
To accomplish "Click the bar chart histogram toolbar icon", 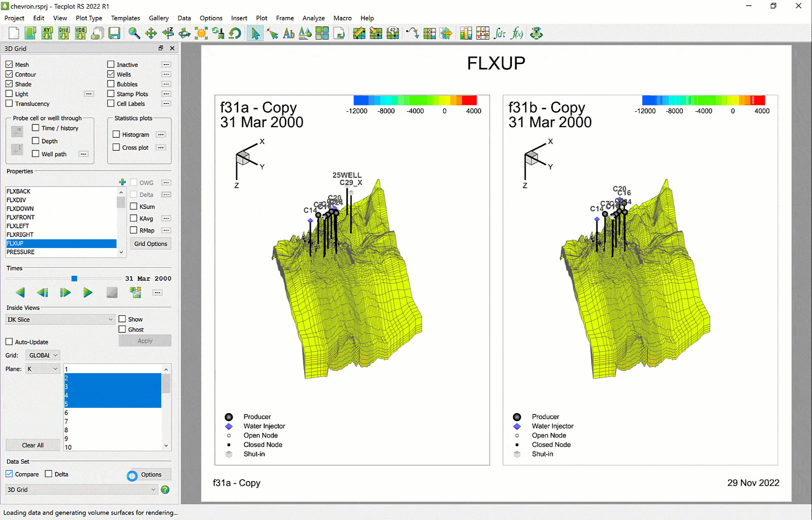I will [x=466, y=33].
